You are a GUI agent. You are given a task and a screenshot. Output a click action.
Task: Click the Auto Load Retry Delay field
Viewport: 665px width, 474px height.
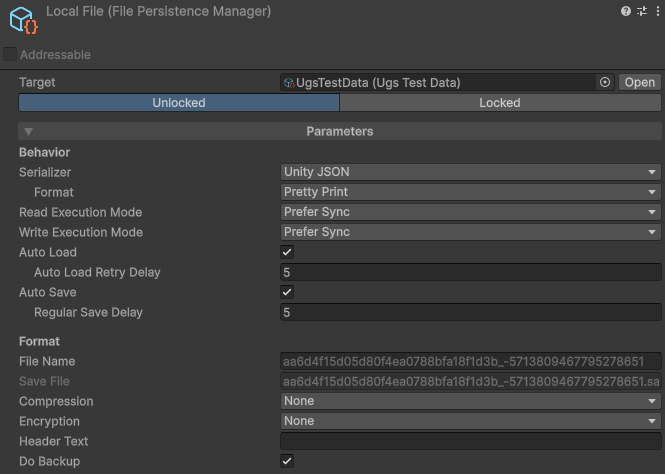click(x=470, y=272)
